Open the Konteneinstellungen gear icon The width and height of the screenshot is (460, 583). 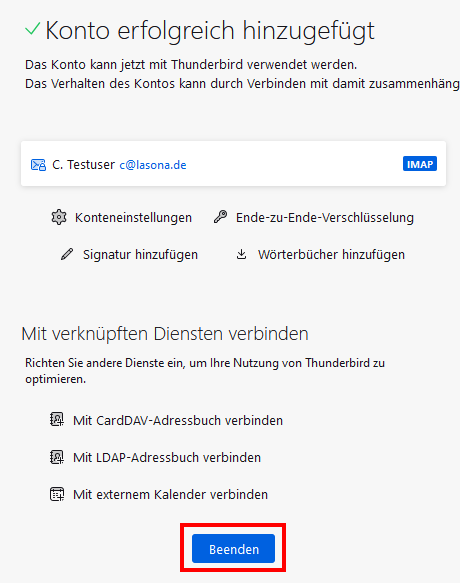pos(59,217)
